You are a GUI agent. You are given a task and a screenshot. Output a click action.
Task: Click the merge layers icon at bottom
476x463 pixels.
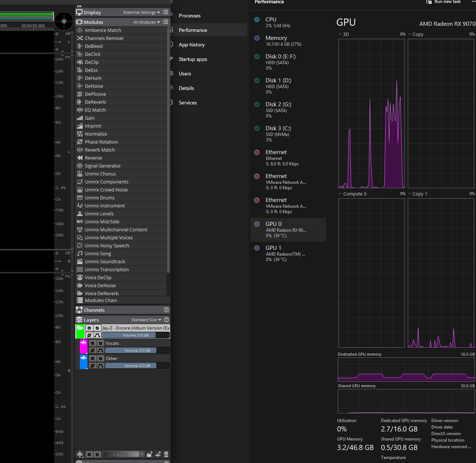coord(80,454)
